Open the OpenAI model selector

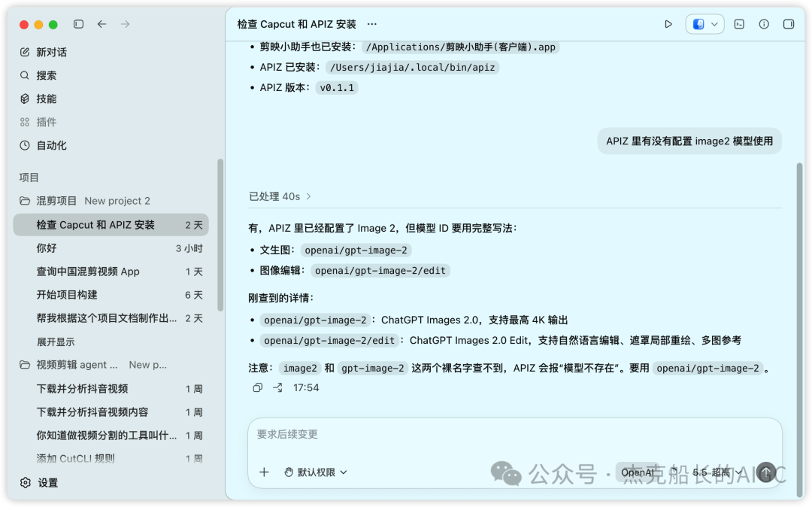pyautogui.click(x=638, y=472)
